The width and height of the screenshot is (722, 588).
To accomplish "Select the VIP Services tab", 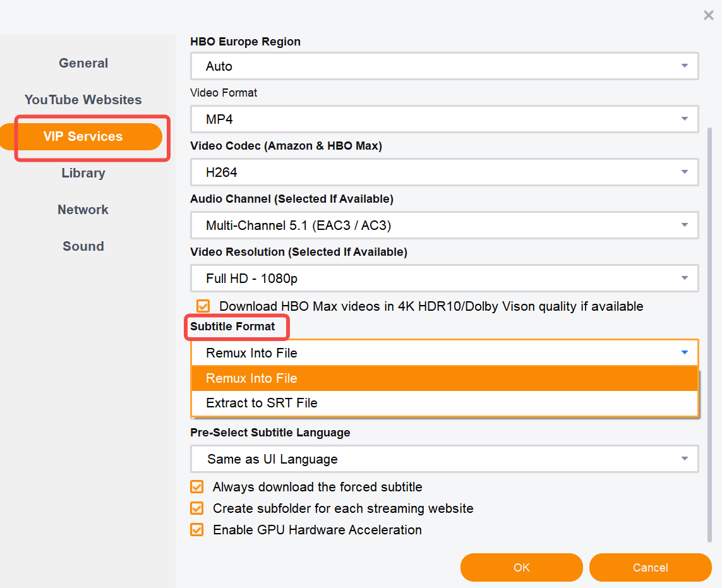I will click(x=83, y=136).
